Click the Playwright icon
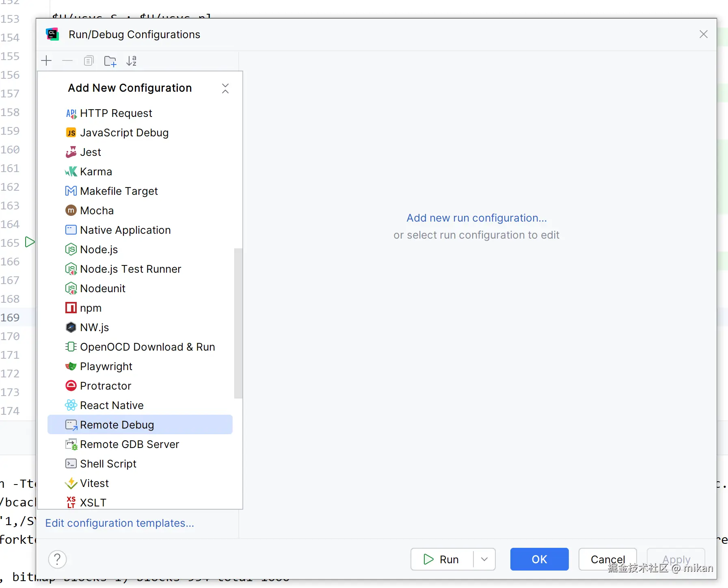 point(71,366)
